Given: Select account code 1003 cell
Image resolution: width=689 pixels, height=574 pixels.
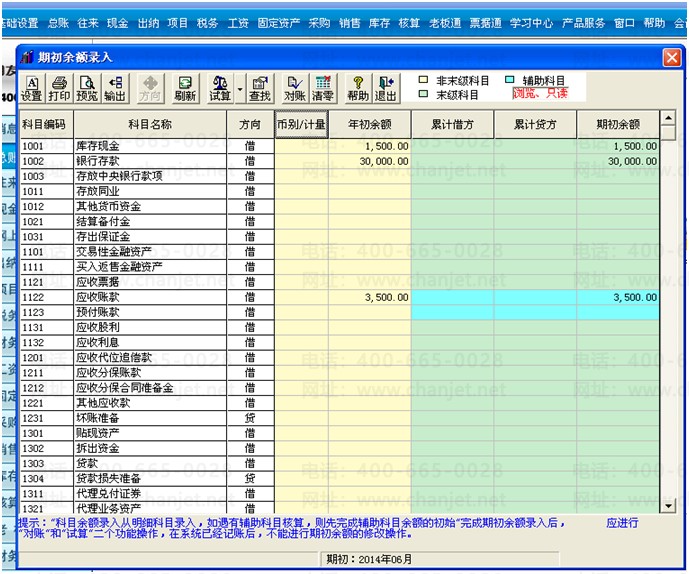Looking at the screenshot, I should click(47, 176).
